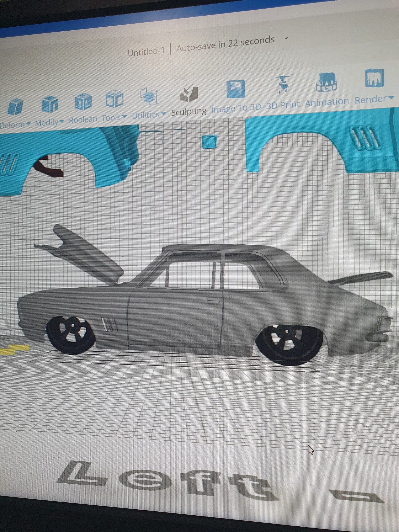Expand the Render dropdown arrow
The height and width of the screenshot is (532, 399).
tap(392, 97)
